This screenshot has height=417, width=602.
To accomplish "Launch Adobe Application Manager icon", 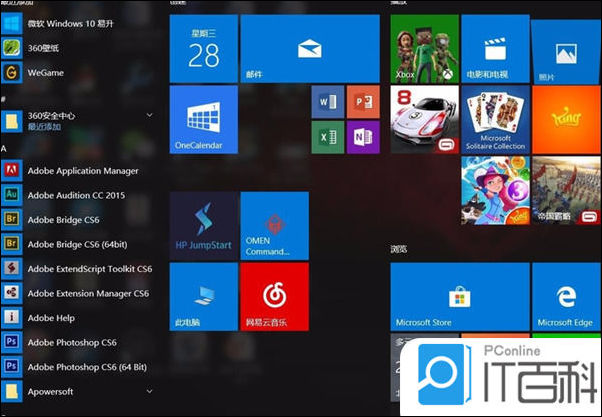I will click(x=12, y=170).
